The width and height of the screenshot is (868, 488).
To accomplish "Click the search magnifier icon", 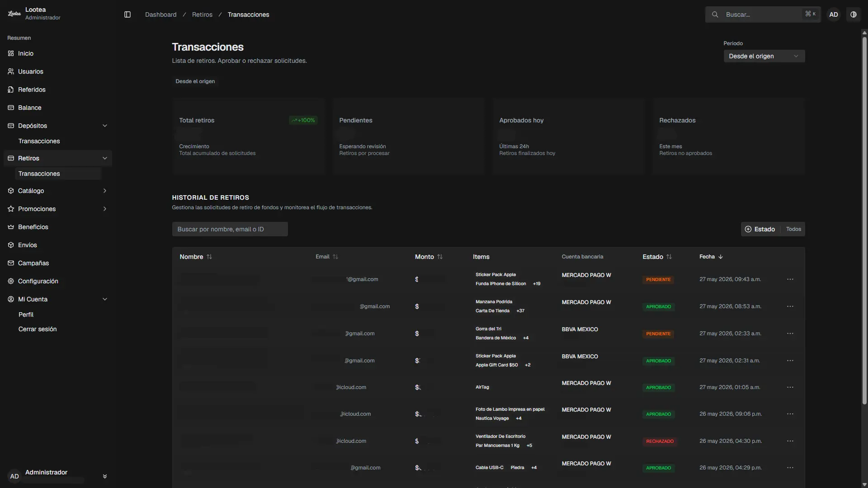I will point(715,14).
